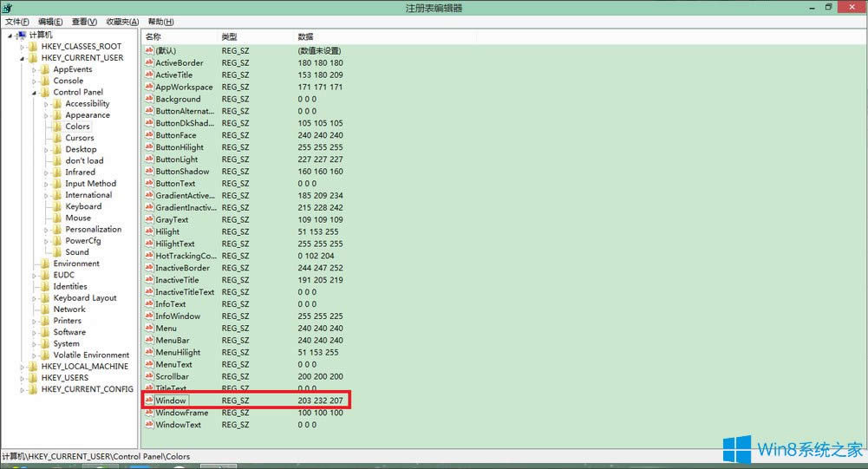
Task: Click the string icon beside Scrollbar
Action: pyautogui.click(x=149, y=376)
